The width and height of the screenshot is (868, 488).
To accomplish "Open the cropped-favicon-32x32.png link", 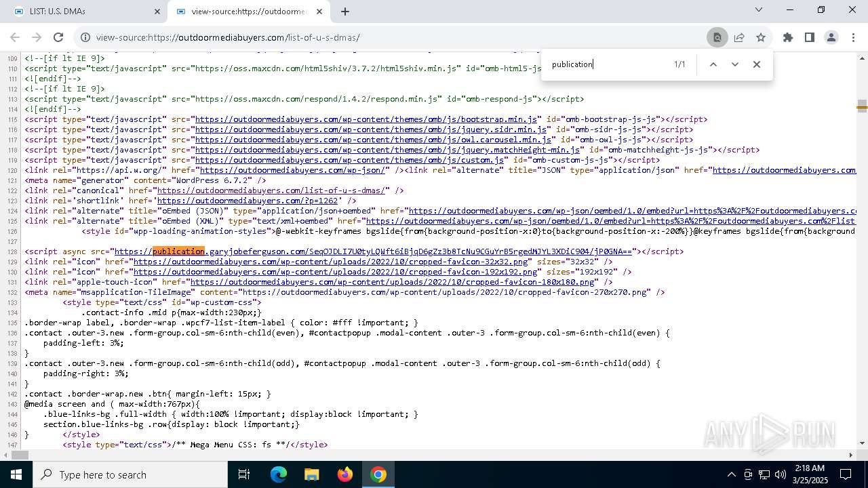I will (330, 262).
